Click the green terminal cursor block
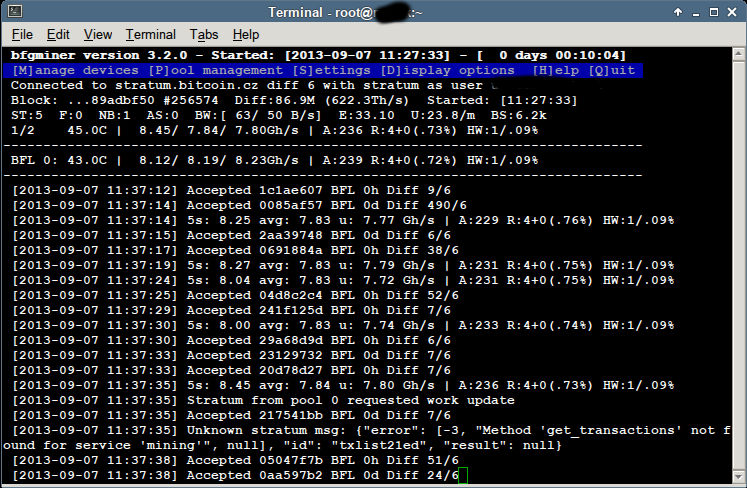747x488 pixels. coord(463,476)
